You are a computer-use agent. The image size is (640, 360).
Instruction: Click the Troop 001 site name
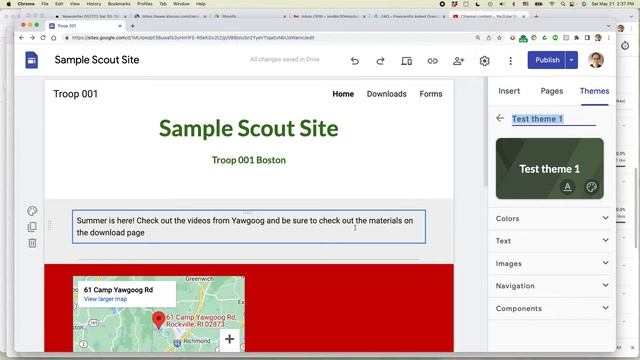(x=76, y=94)
